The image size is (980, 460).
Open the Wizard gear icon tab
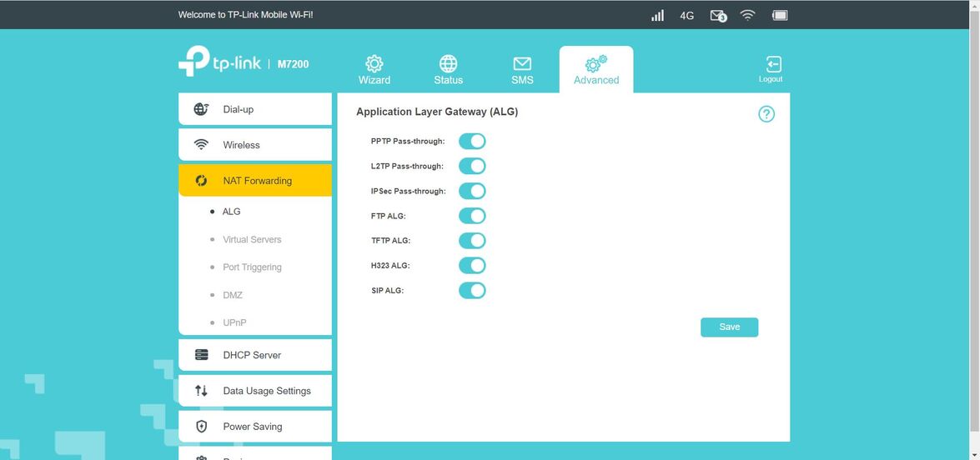click(x=374, y=70)
